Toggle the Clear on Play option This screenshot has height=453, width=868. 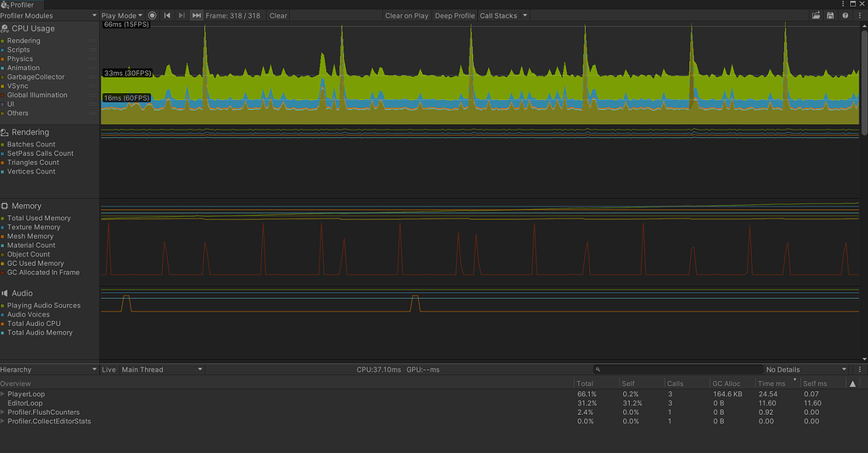pyautogui.click(x=406, y=15)
